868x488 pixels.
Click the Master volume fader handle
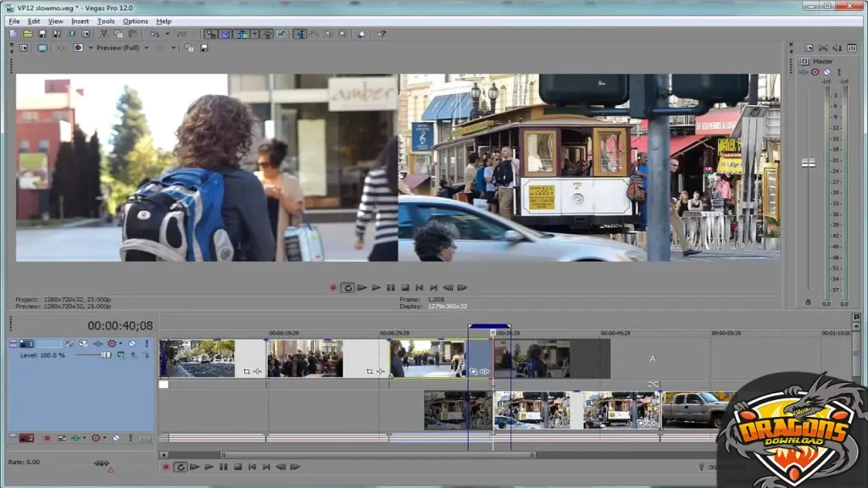[x=808, y=162]
